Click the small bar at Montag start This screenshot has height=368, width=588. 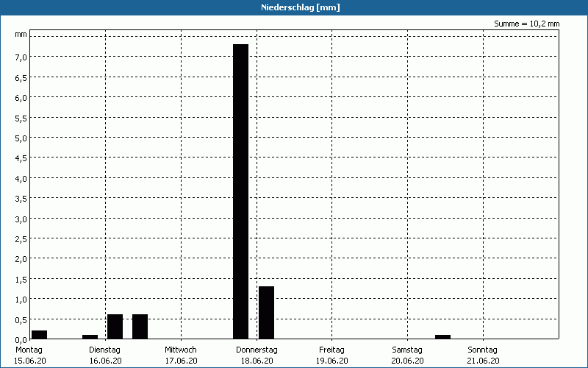tap(40, 335)
